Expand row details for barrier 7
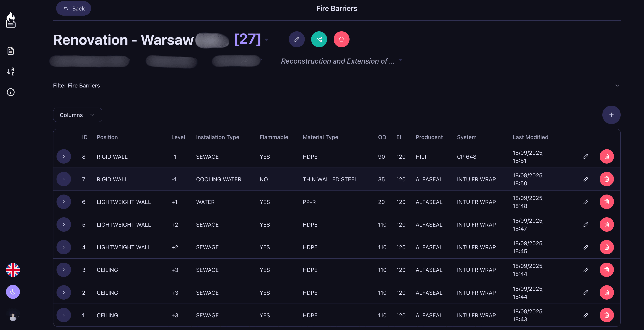Screen dimensions: 644x330 [x=64, y=179]
